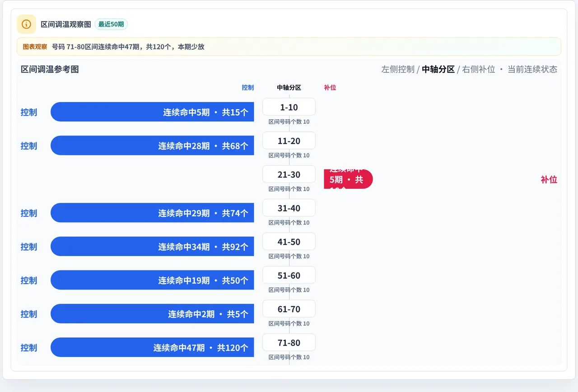Viewport: 578px width, 392px height.
Task: Click 当前连续状态 legend text
Action: pos(532,69)
